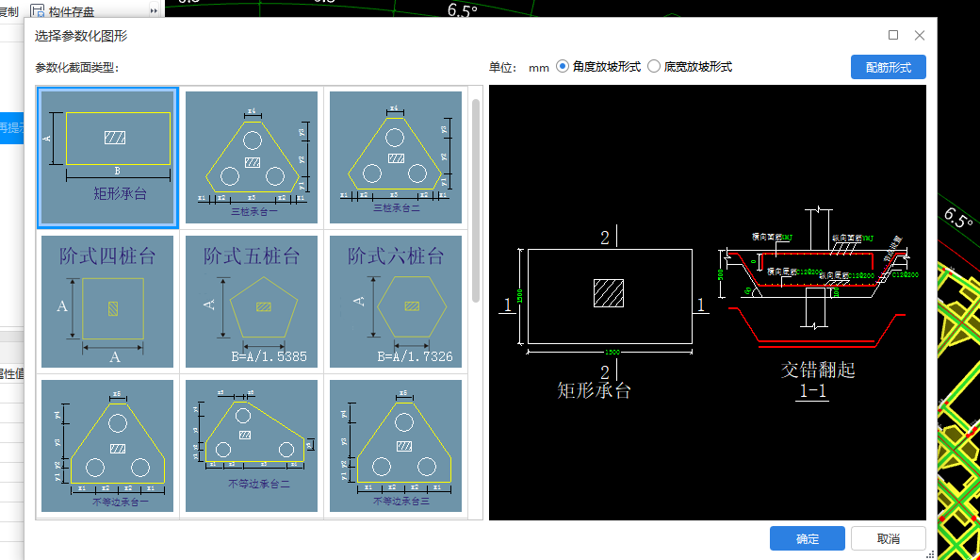
Task: Pick the 阶式六桩台 thumbnail
Action: point(396,302)
